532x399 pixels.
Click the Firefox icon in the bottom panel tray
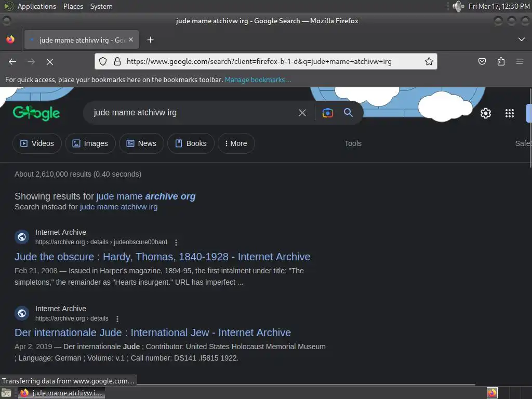pos(492,393)
